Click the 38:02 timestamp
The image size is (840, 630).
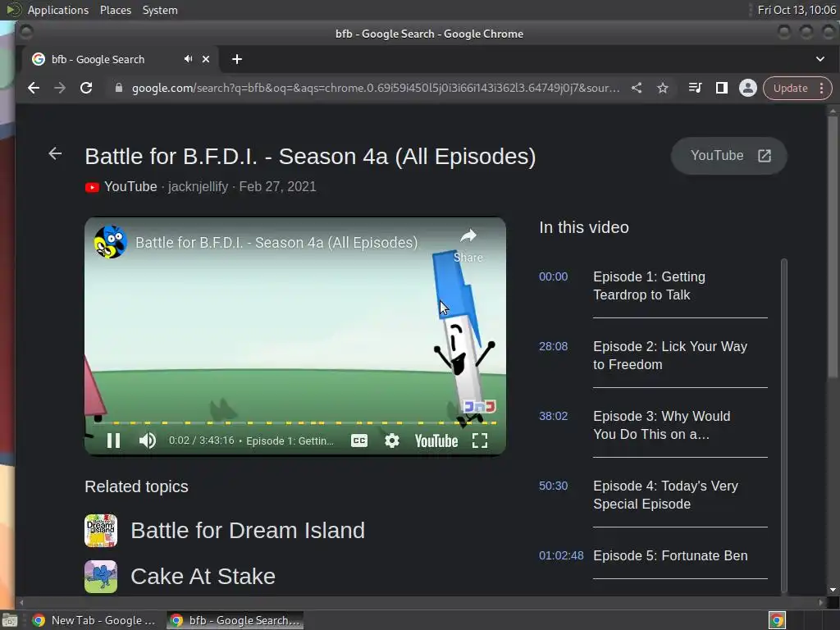553,416
